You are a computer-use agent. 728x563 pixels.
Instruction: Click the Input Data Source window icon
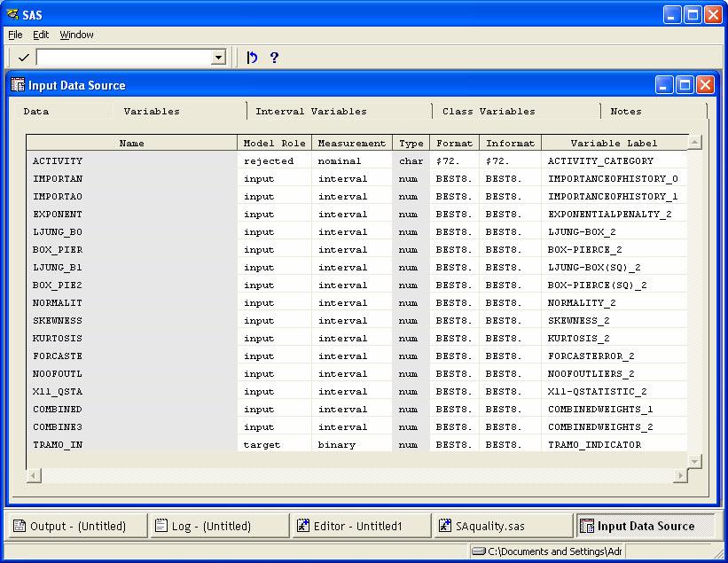point(18,85)
